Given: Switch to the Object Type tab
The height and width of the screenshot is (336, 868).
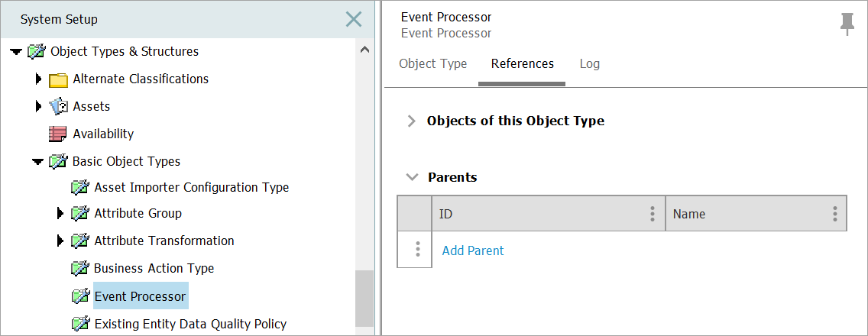Looking at the screenshot, I should 432,64.
